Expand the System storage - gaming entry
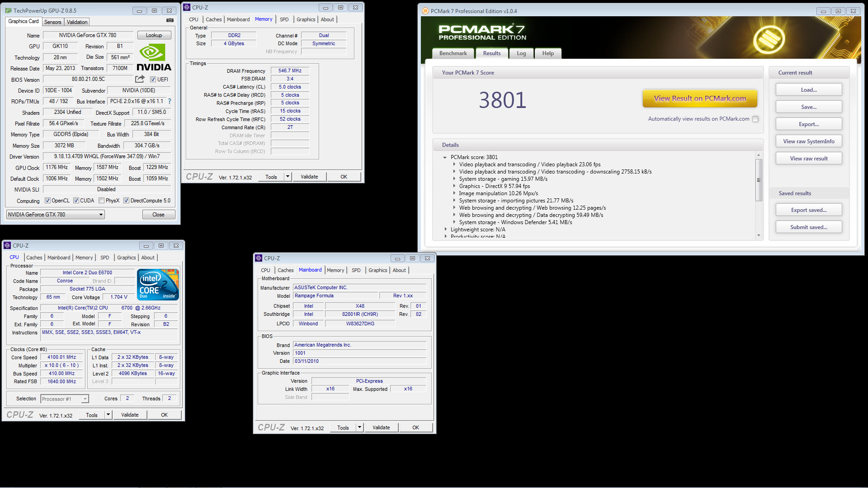868x488 pixels. [x=454, y=179]
